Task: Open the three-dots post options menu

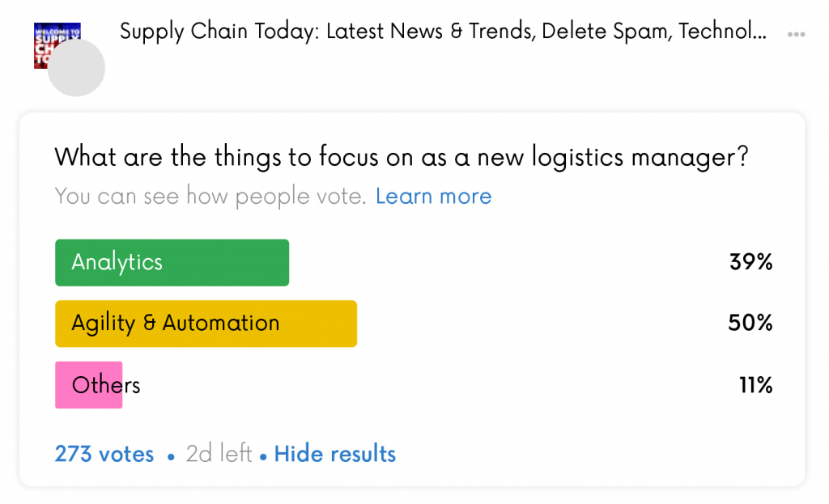Action: tap(796, 34)
